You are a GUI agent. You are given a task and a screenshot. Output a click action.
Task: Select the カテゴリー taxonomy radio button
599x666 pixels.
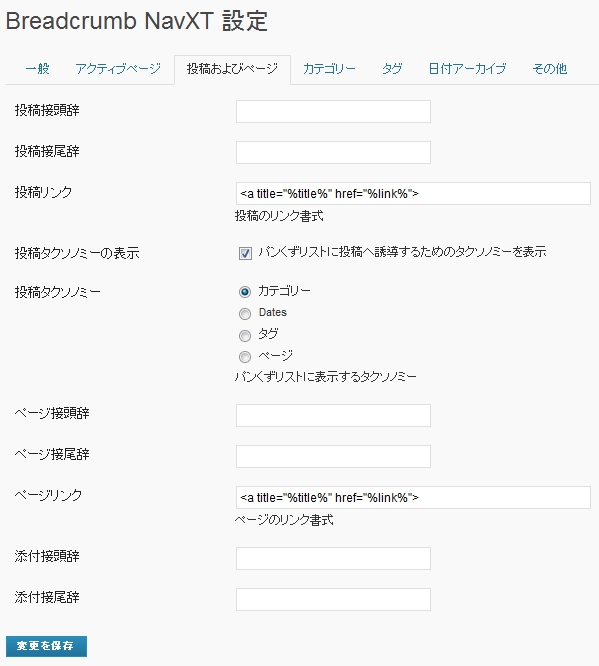[245, 292]
